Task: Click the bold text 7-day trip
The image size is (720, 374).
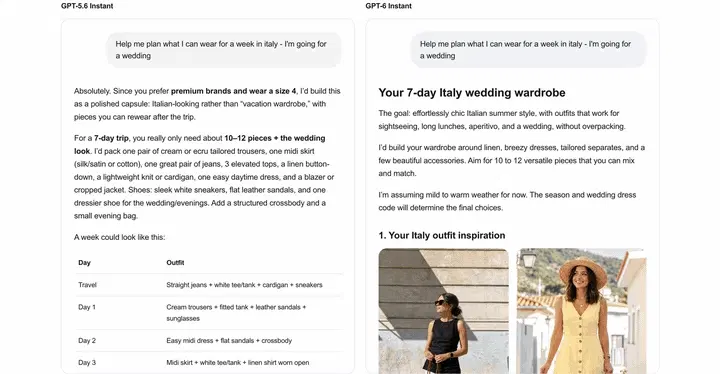Action: [x=111, y=138]
